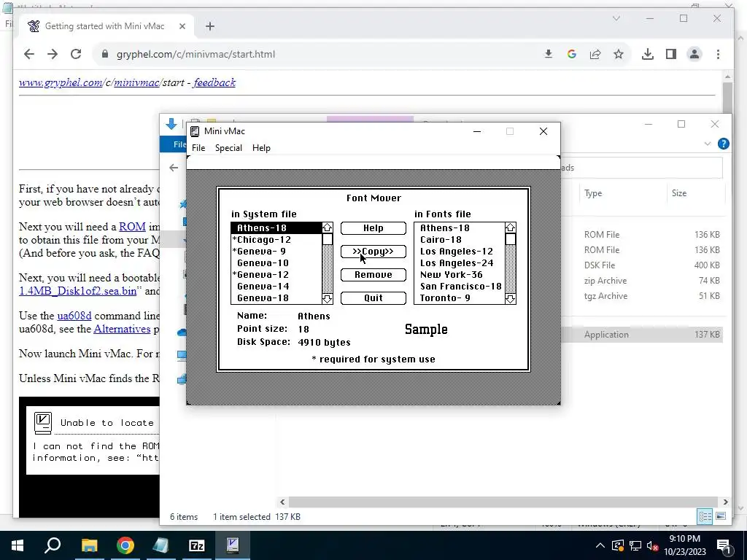
Task: Select Cairo-18 in the Fonts file list
Action: [x=460, y=239]
